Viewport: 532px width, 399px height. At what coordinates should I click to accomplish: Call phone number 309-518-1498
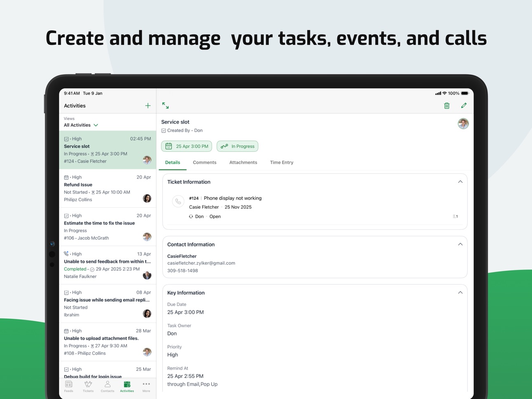[x=183, y=271]
